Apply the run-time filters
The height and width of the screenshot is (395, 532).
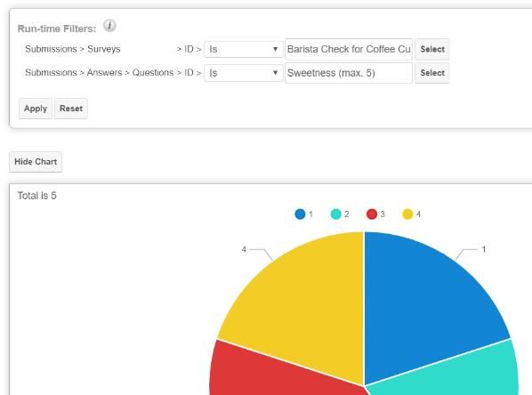point(36,109)
